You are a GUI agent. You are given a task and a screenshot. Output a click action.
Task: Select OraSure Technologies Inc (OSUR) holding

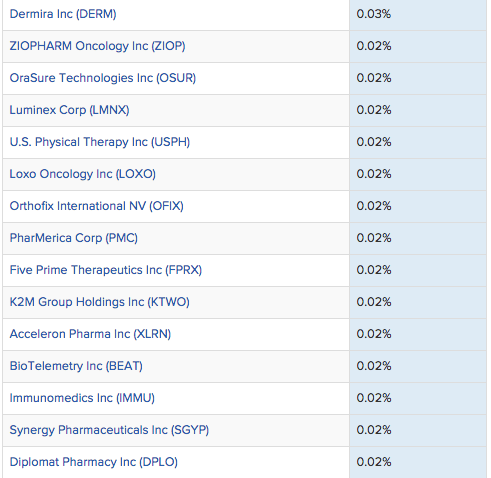click(x=103, y=78)
